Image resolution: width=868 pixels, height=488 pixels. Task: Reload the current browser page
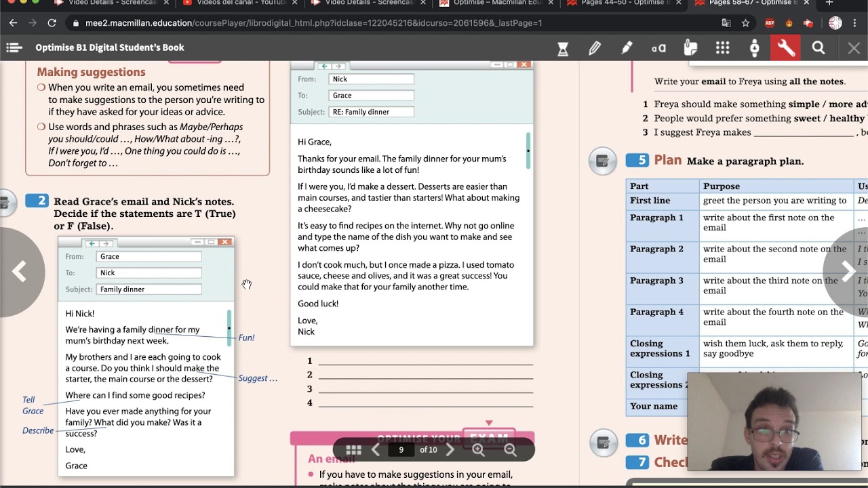click(52, 23)
